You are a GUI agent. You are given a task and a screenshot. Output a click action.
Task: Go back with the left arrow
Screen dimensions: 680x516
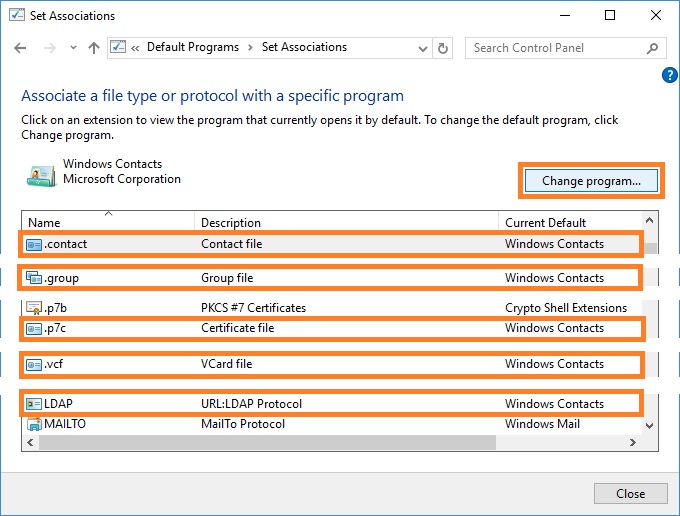click(x=20, y=48)
